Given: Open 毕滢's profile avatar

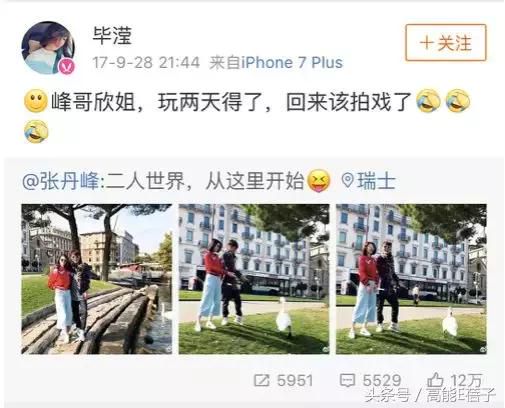Looking at the screenshot, I should [x=48, y=48].
